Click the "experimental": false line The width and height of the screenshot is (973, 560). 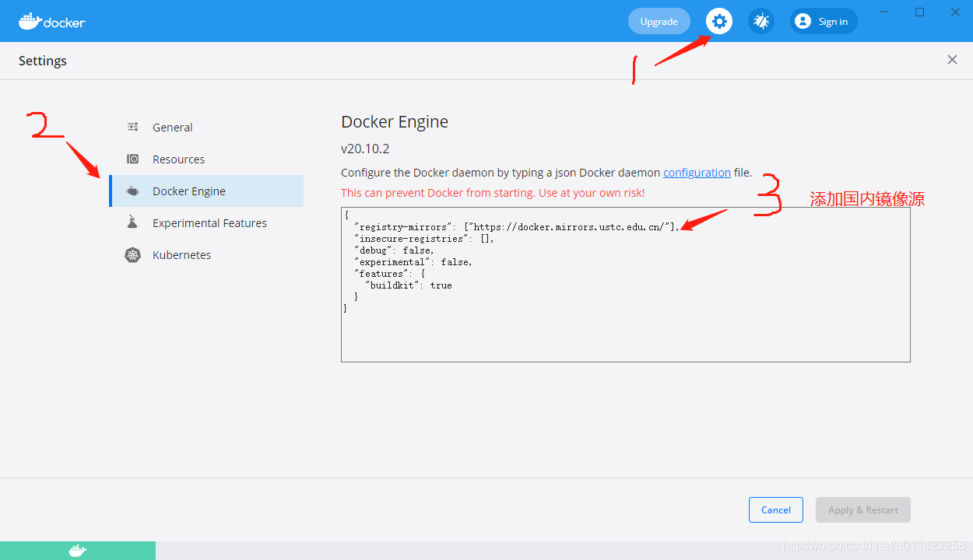tap(413, 261)
